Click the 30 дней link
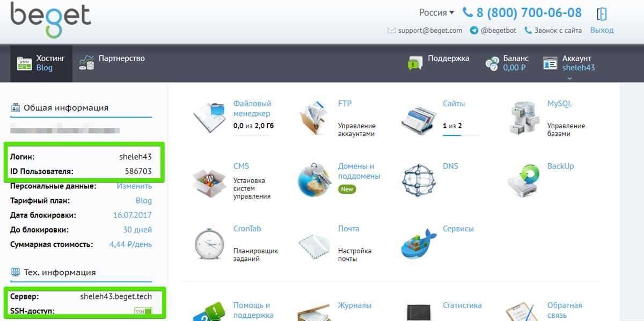This screenshot has height=321, width=644. pos(137,230)
